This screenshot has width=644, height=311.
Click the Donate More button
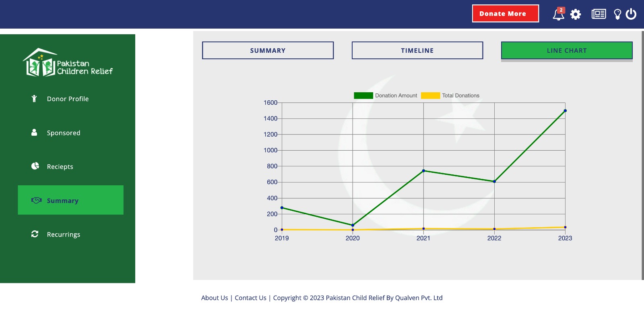[x=505, y=14]
